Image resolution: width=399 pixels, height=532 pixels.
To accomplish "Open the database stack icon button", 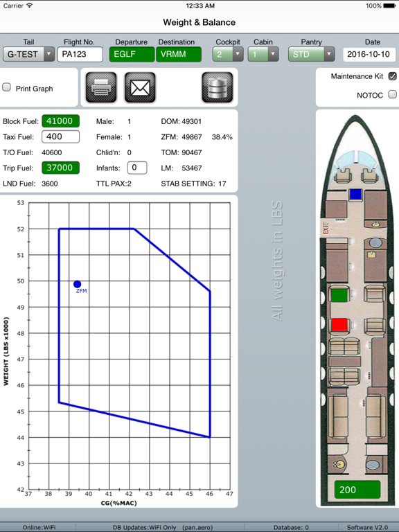I will [x=218, y=87].
